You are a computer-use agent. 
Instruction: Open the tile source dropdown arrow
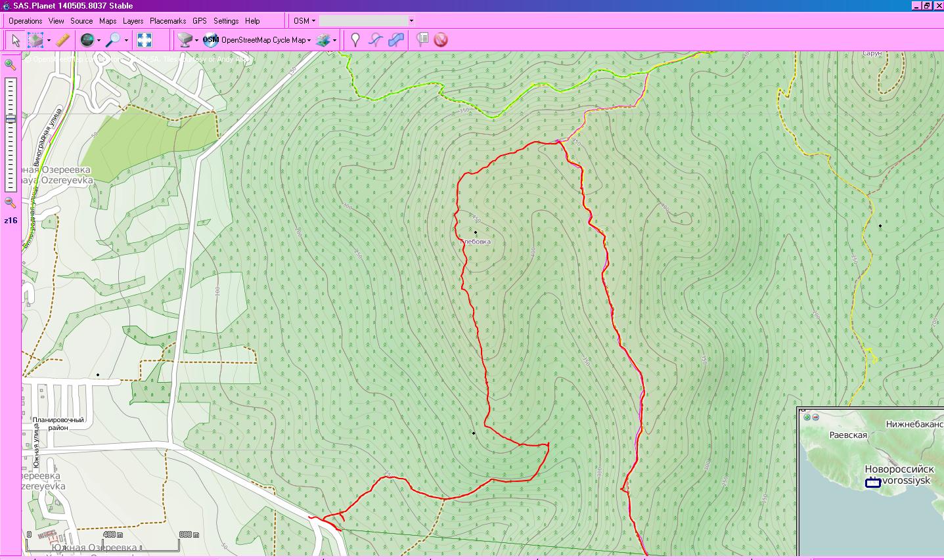pyautogui.click(x=196, y=41)
